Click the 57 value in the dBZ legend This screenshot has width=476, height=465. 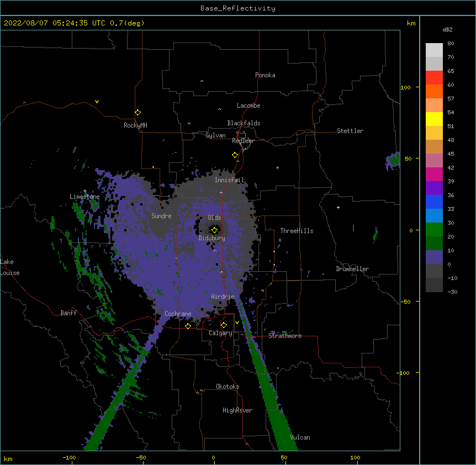451,98
